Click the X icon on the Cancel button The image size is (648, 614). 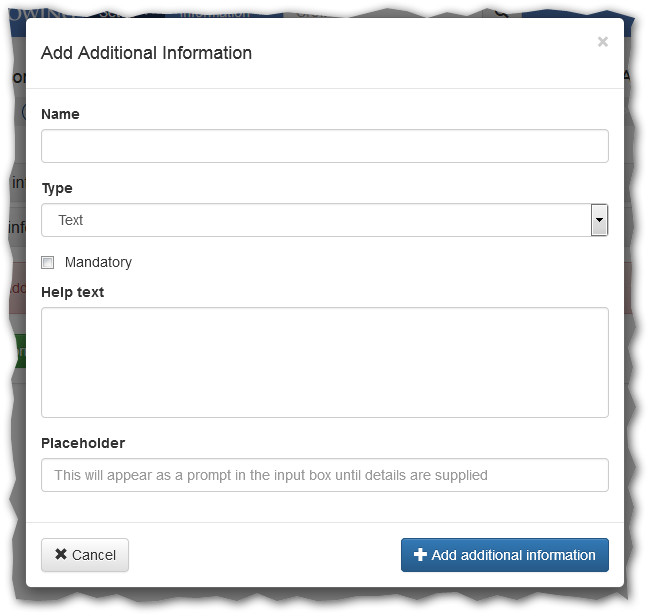click(x=61, y=555)
